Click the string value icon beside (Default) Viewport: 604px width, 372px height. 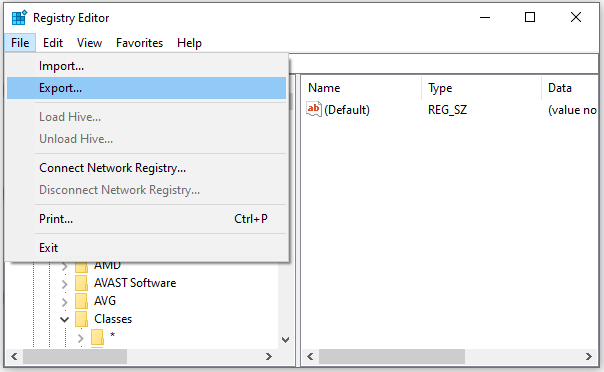click(314, 109)
